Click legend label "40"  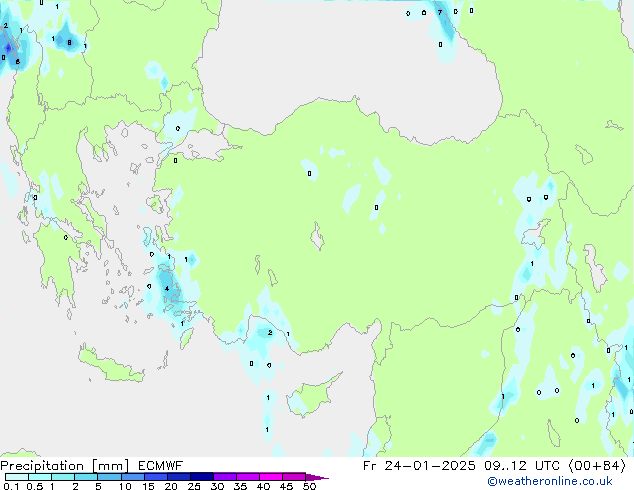point(263,486)
